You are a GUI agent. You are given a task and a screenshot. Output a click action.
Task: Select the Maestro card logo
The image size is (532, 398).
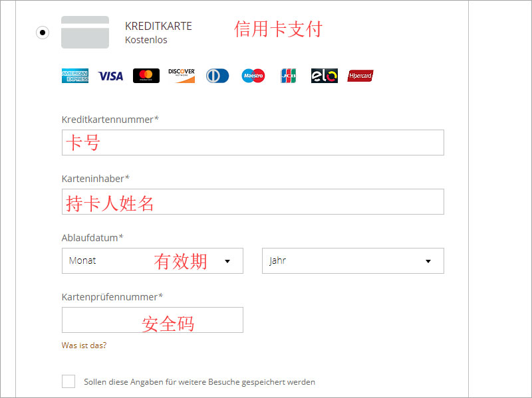pyautogui.click(x=253, y=76)
